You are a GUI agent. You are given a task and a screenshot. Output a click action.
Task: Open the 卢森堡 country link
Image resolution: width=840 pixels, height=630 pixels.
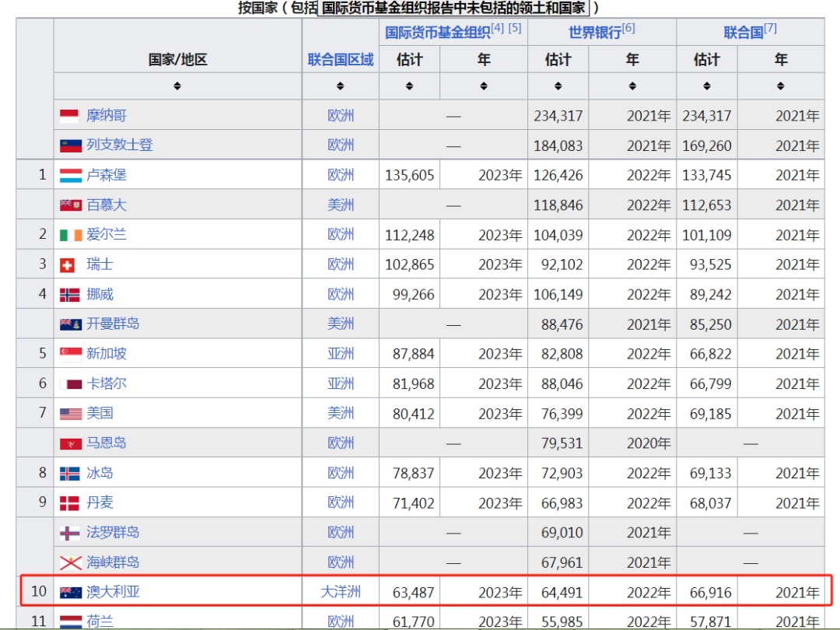point(107,175)
